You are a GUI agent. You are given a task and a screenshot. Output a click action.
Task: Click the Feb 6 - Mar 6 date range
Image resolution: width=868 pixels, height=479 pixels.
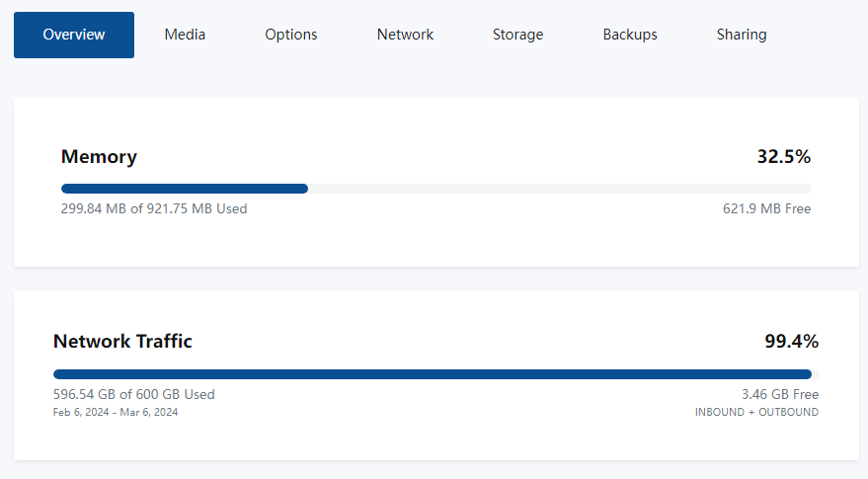116,412
